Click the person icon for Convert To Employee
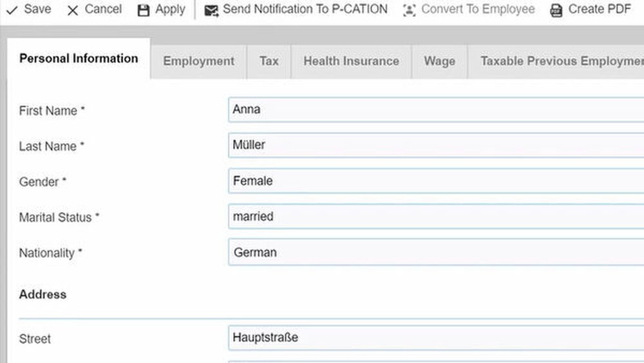 tap(409, 10)
